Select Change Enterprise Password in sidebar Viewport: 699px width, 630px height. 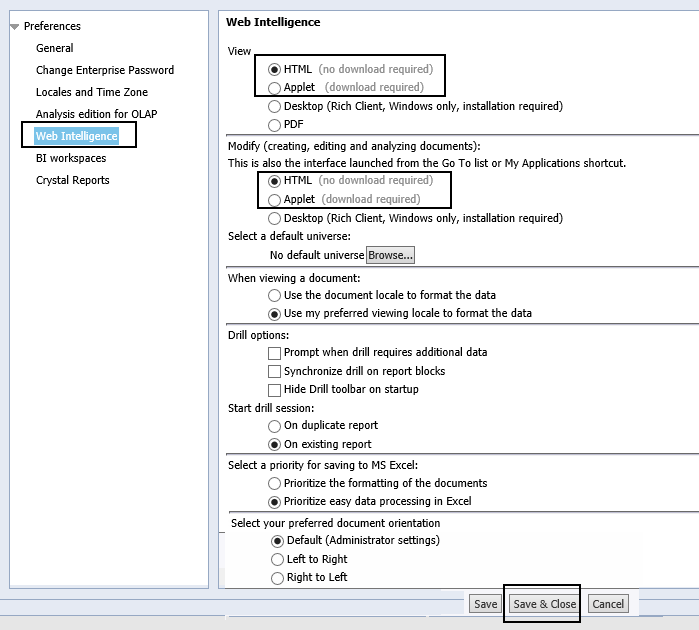(104, 70)
